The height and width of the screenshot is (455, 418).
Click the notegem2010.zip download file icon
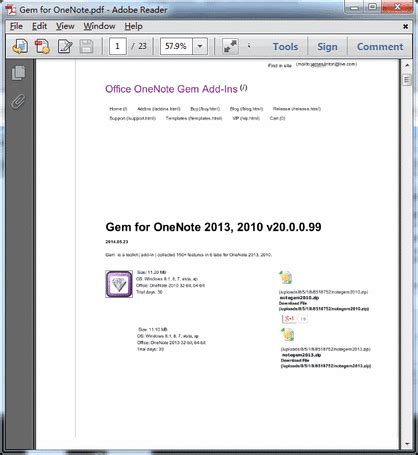point(286,277)
